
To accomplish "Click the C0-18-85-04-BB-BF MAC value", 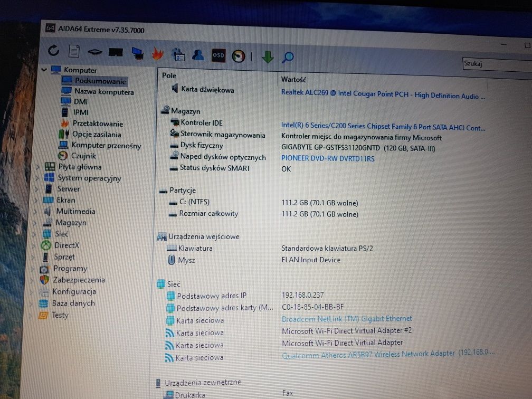I will pyautogui.click(x=312, y=307).
